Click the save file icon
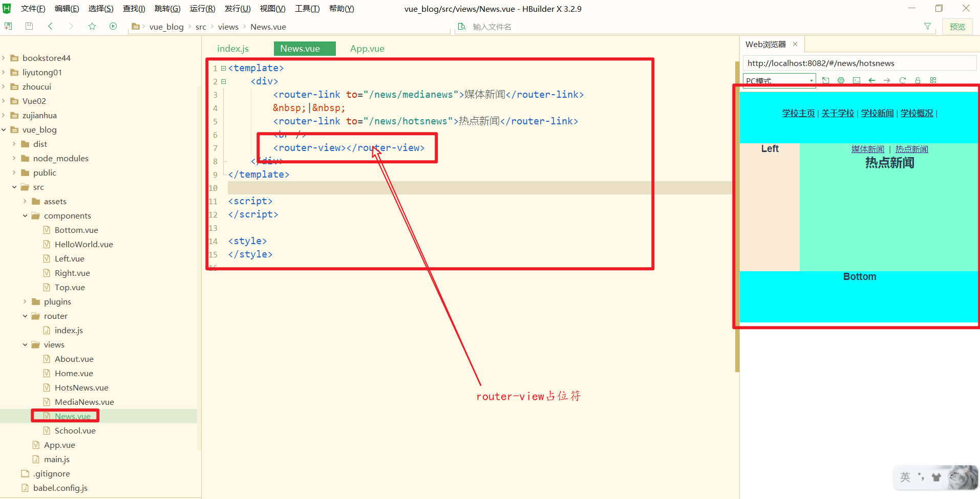The image size is (980, 499). [x=29, y=26]
